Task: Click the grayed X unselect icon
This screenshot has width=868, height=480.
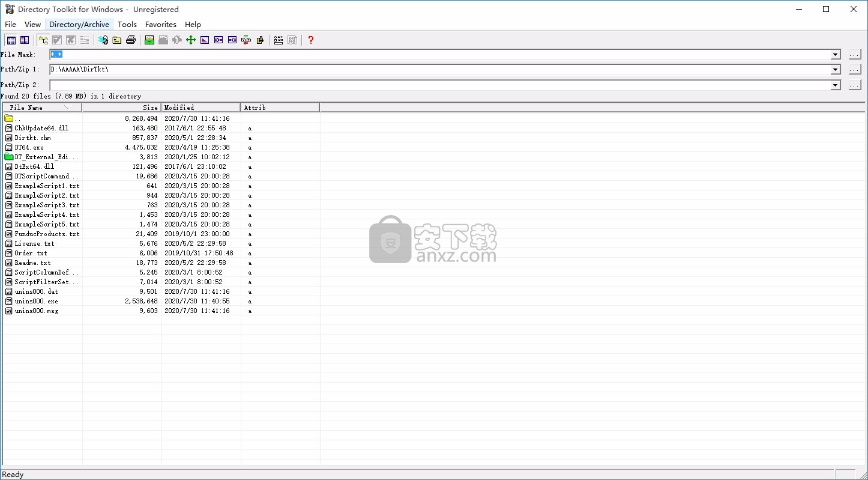Action: pyautogui.click(x=71, y=40)
